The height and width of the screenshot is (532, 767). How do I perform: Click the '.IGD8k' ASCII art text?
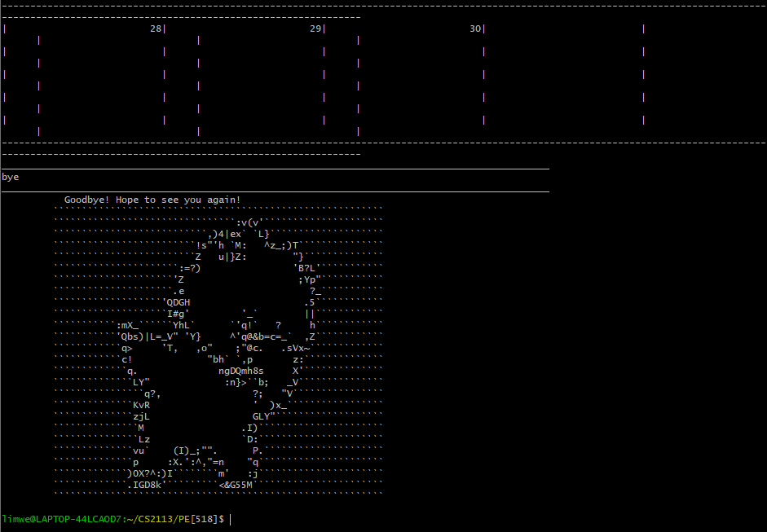[144, 485]
